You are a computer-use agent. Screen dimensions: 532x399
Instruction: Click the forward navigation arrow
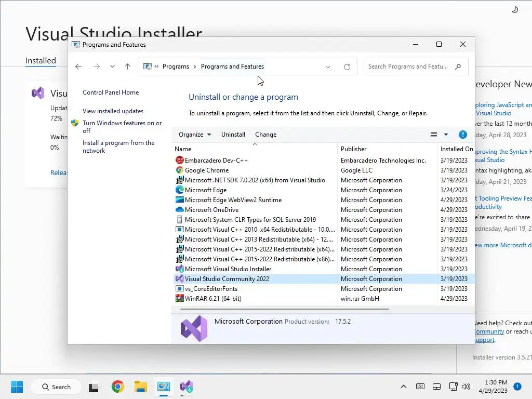(x=97, y=66)
